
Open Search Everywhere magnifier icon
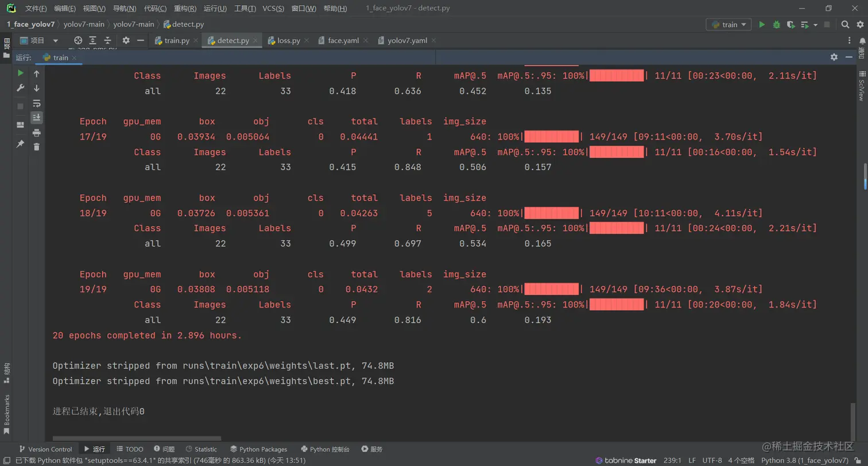pyautogui.click(x=845, y=25)
